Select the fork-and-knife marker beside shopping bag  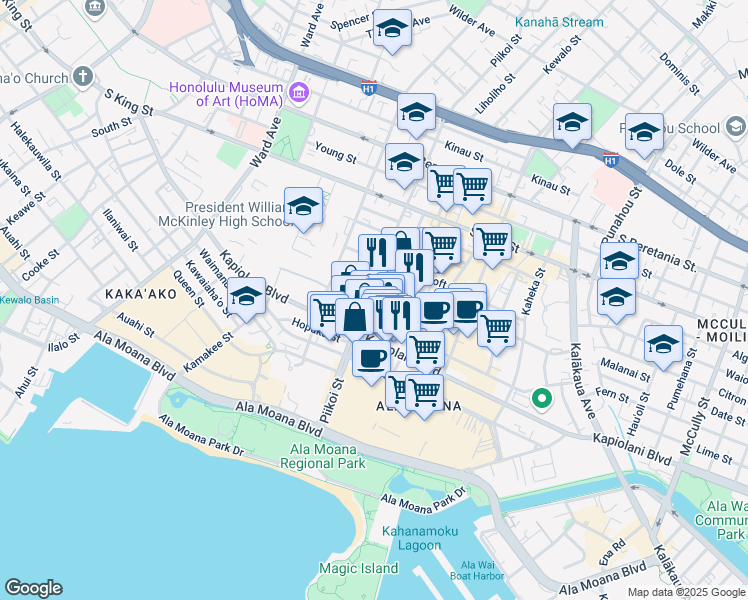(x=401, y=316)
